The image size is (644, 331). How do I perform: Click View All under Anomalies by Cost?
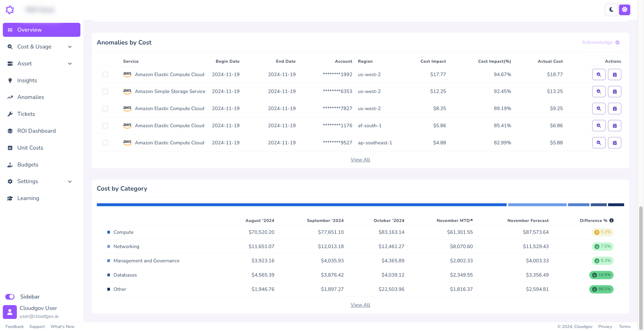click(360, 160)
